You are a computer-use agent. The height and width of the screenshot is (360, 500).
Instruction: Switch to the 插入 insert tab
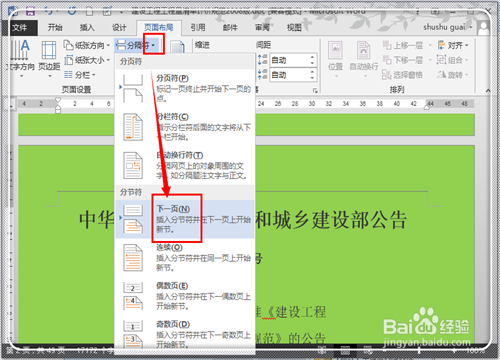pos(87,28)
